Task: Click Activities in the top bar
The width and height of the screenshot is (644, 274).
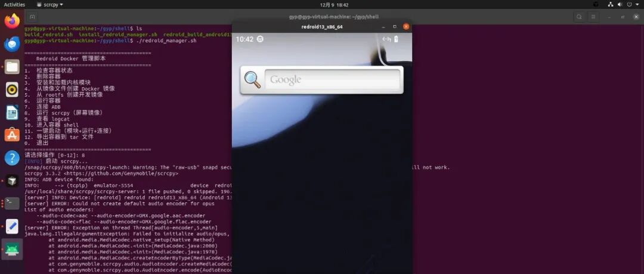Action: click(14, 5)
